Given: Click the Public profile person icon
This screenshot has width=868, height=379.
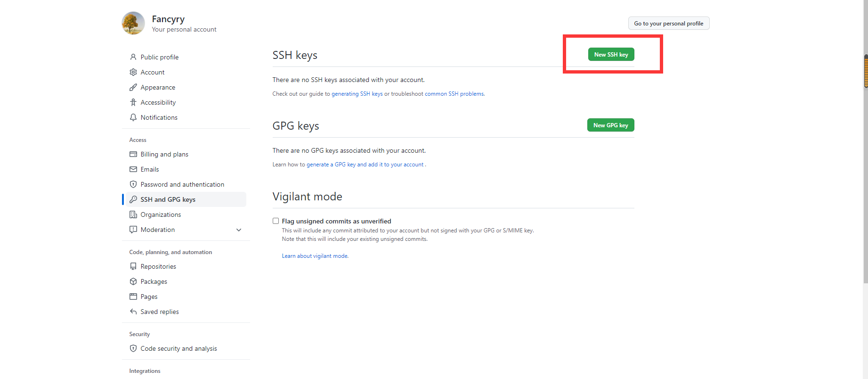Looking at the screenshot, I should 133,57.
